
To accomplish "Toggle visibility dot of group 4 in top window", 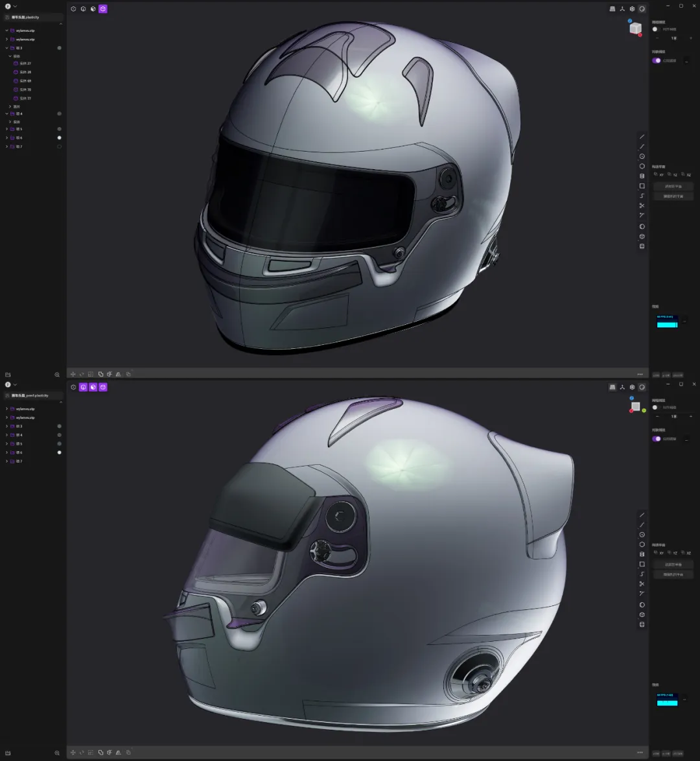I will pos(59,113).
